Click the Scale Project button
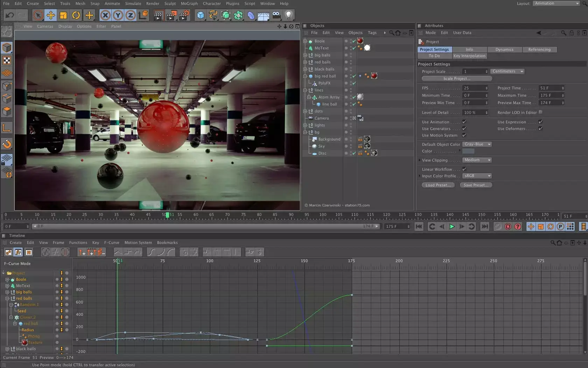The width and height of the screenshot is (588, 368). click(457, 79)
